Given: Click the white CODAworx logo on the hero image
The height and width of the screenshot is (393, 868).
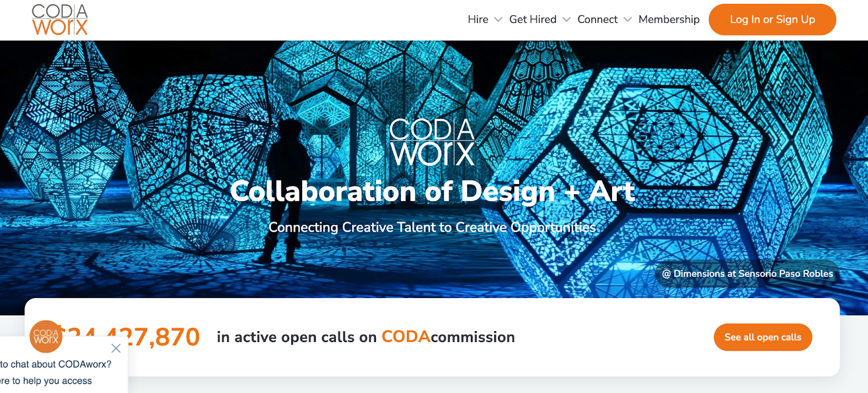Looking at the screenshot, I should (x=432, y=142).
